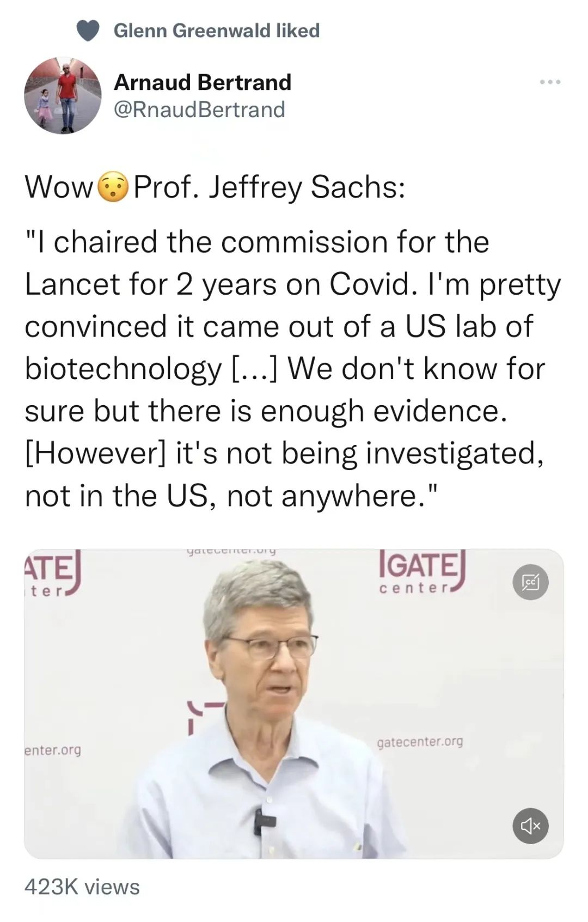Screen dimensions: 588x922
Task: Tap the partial enter.org text at video left
Action: [53, 750]
